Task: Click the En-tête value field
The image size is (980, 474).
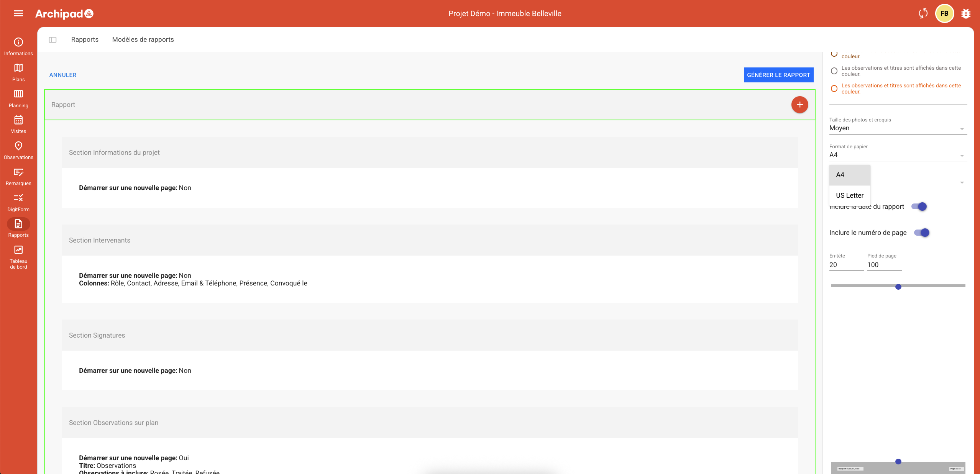Action: click(845, 265)
